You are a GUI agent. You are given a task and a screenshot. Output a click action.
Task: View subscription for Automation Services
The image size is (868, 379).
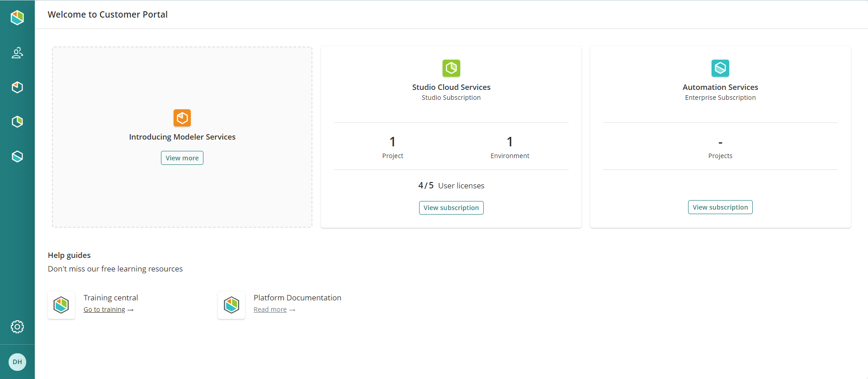tap(720, 207)
